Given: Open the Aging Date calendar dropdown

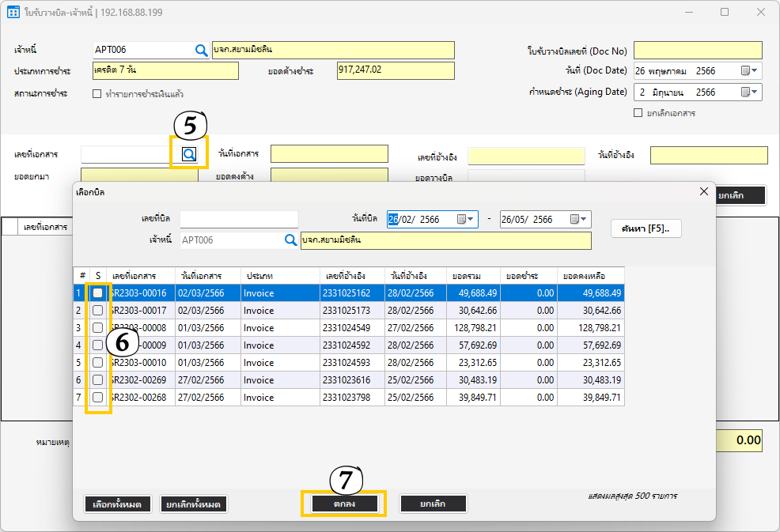Looking at the screenshot, I should [749, 92].
